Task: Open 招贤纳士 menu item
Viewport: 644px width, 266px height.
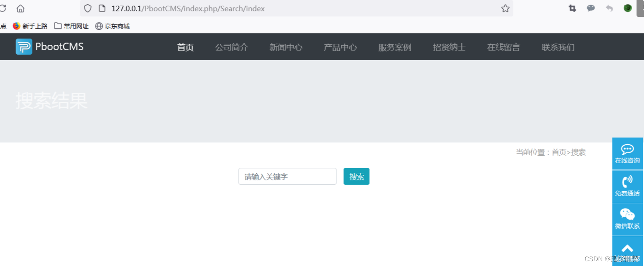Action: (449, 48)
